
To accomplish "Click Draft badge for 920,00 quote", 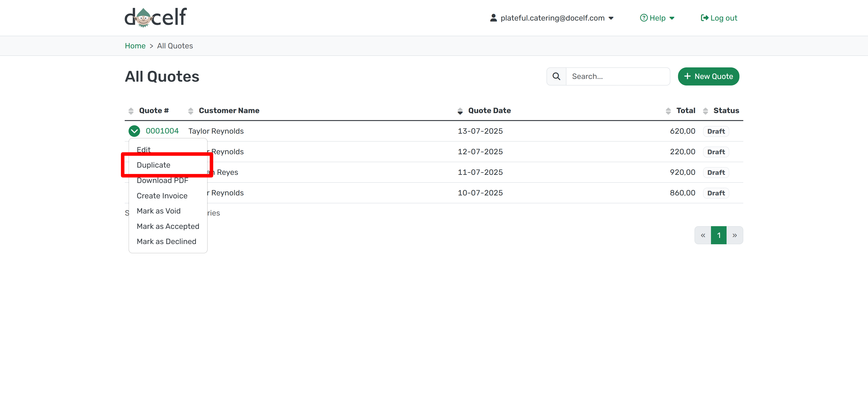I will tap(716, 172).
